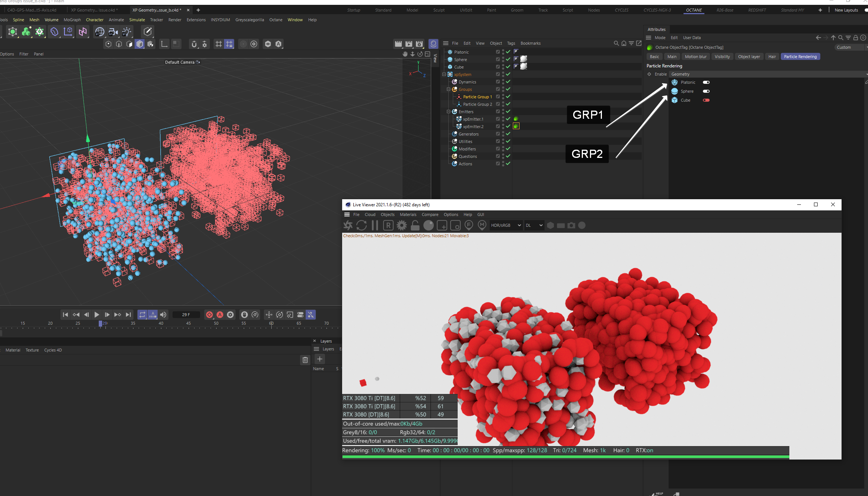Click the Motion blur tab button

click(695, 57)
